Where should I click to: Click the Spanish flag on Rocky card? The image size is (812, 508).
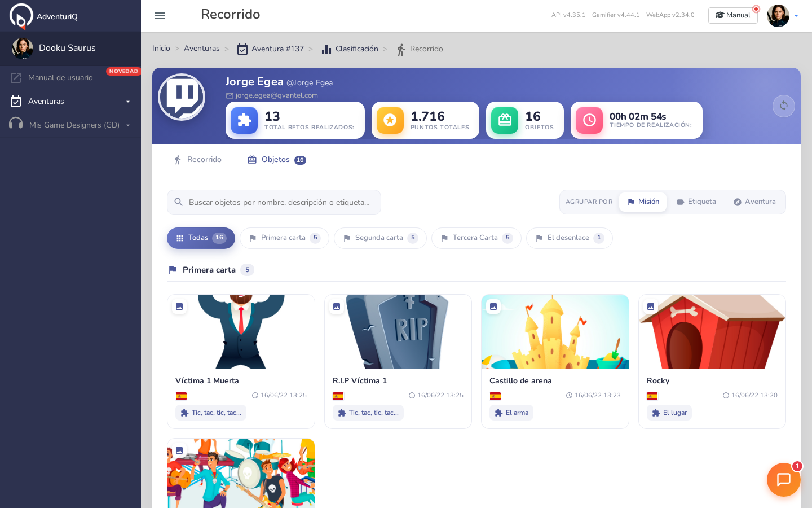[652, 396]
